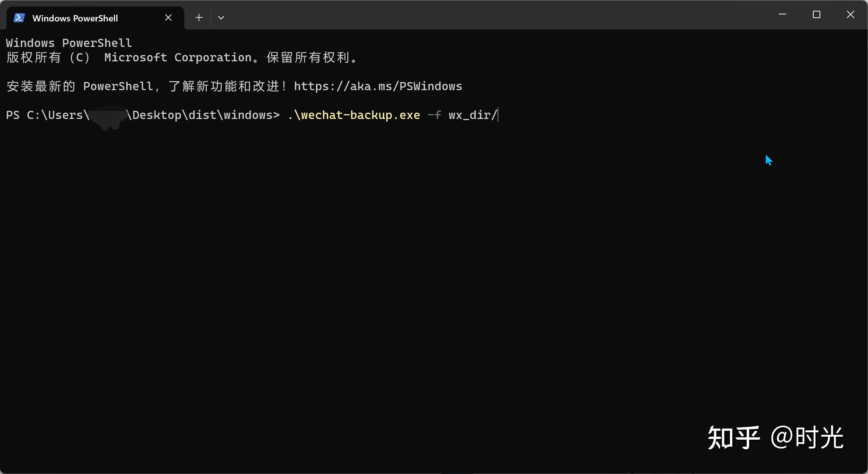Screen dimensions: 868x474
Task: Open the https://aka.ms/PSWindows link
Action: coord(378,86)
